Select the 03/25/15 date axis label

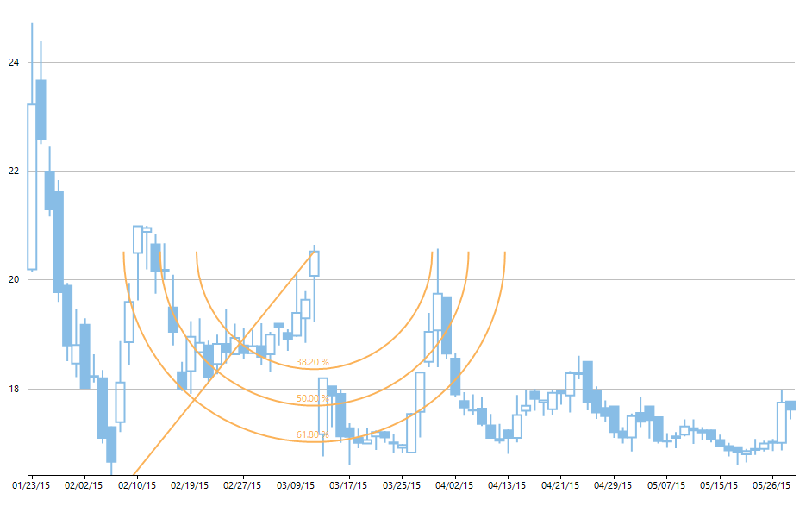(402, 486)
